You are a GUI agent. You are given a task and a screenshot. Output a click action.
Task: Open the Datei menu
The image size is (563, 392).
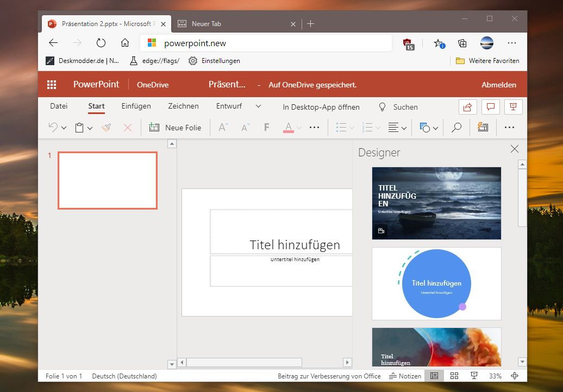pyautogui.click(x=59, y=106)
